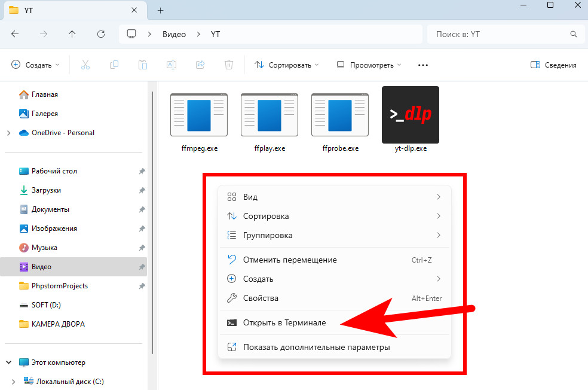
Task: Refresh the current folder view
Action: pyautogui.click(x=101, y=34)
